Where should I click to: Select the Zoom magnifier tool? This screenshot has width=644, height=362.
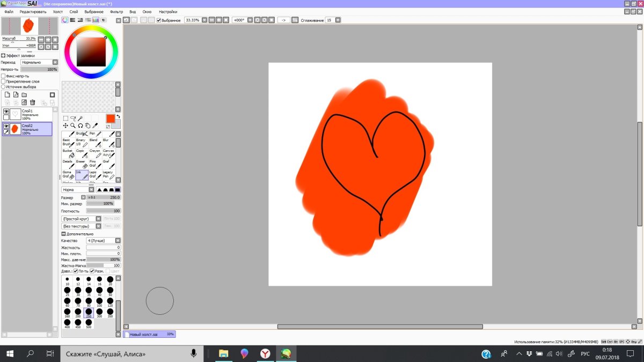(73, 125)
